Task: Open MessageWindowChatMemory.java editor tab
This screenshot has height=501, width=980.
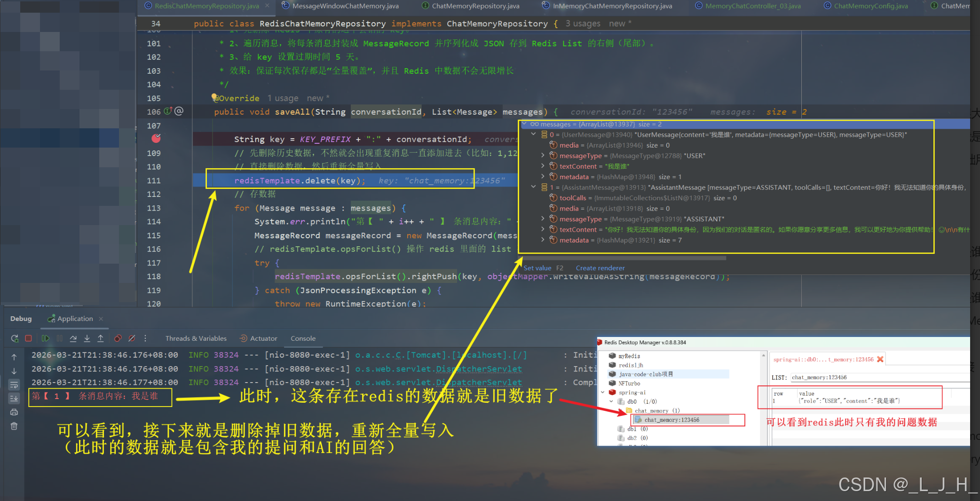Action: click(x=340, y=6)
